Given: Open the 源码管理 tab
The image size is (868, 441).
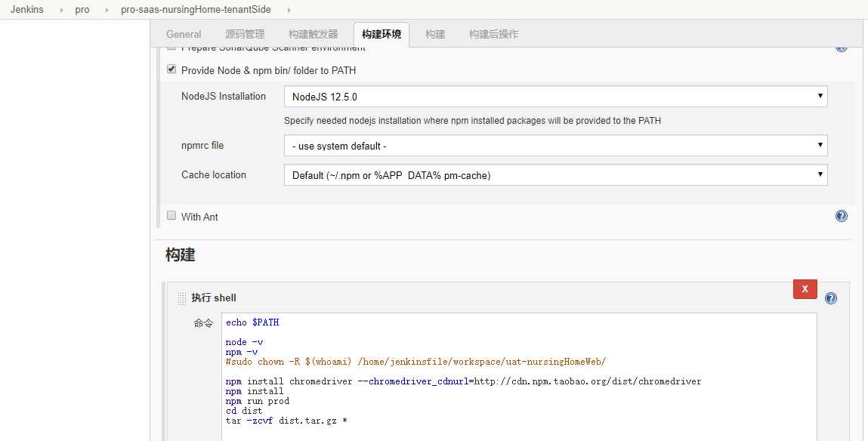Looking at the screenshot, I should (245, 34).
